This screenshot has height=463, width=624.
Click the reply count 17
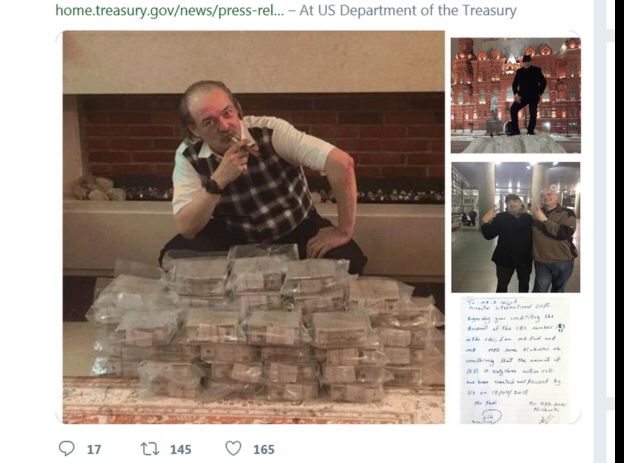click(94, 449)
